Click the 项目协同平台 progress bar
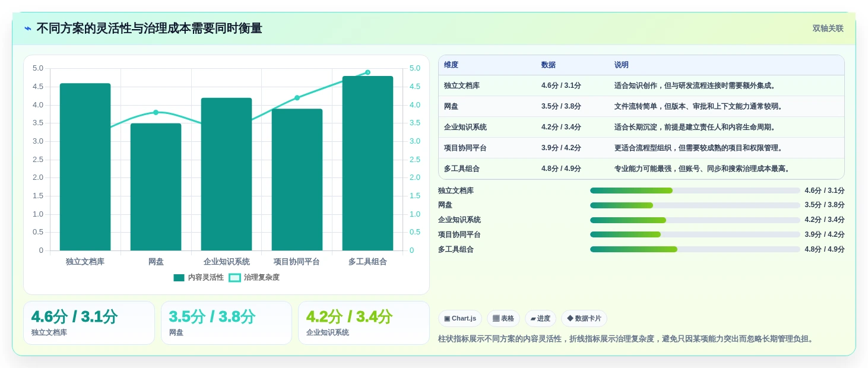868x368 pixels. (695, 234)
